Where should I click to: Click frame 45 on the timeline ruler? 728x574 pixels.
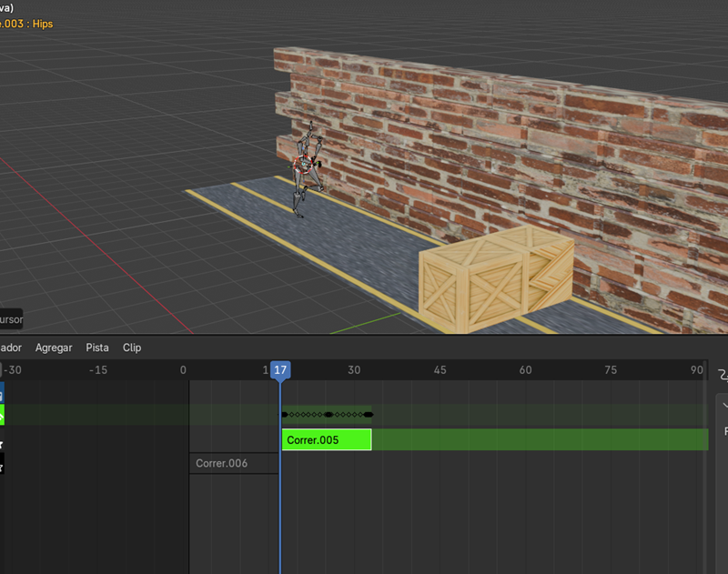[x=440, y=369]
